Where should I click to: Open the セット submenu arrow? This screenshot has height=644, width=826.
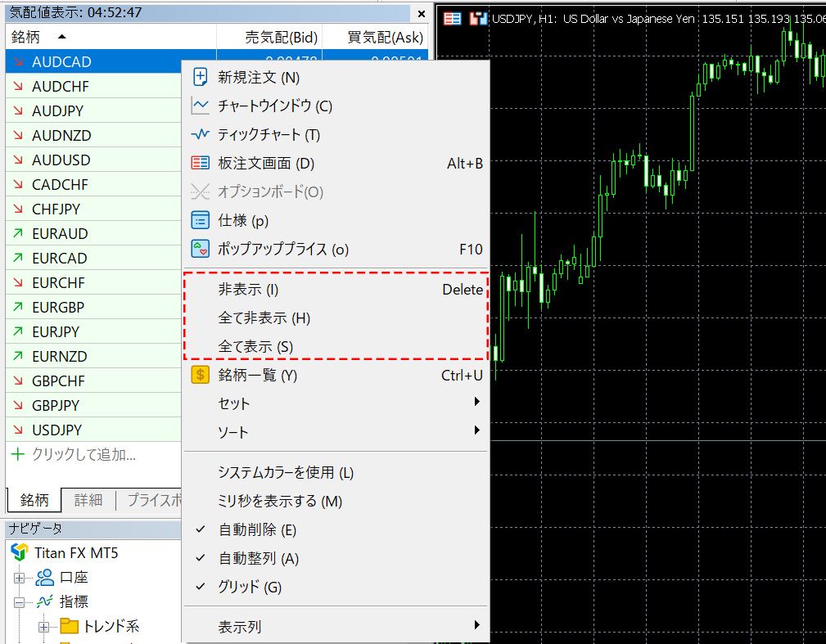coord(477,403)
